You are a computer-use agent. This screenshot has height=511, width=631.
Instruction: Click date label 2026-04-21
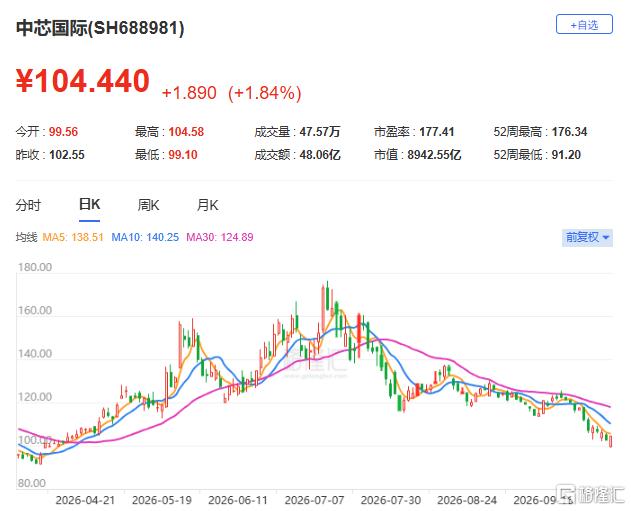85,500
